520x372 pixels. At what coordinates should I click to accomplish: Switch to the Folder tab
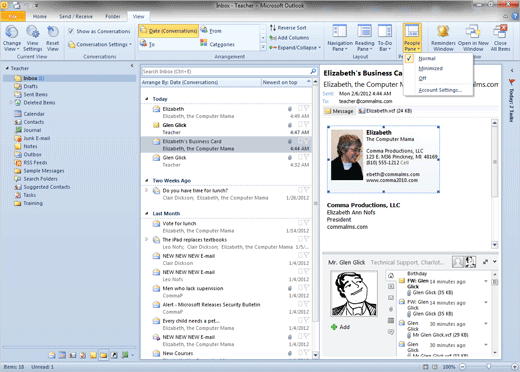tap(113, 16)
